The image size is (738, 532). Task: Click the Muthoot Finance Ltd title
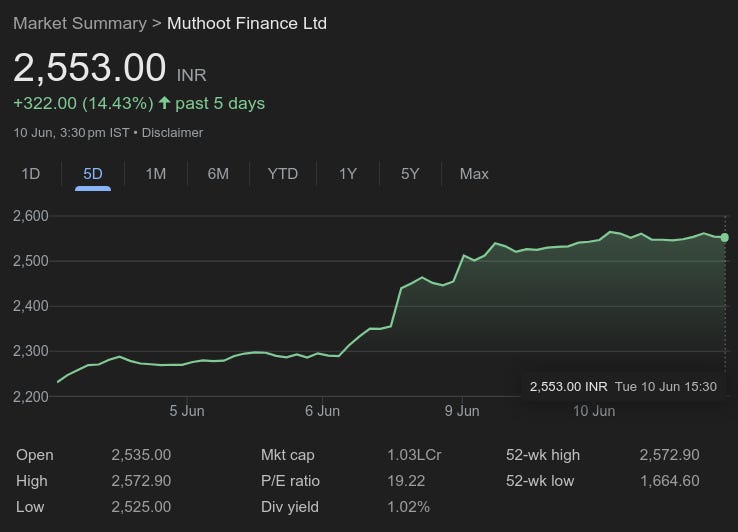(247, 24)
